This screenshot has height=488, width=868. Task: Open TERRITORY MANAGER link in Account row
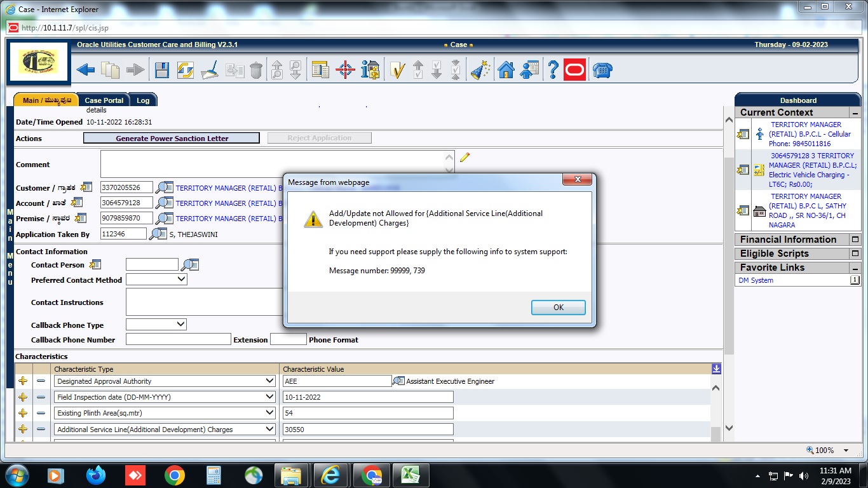pyautogui.click(x=229, y=203)
